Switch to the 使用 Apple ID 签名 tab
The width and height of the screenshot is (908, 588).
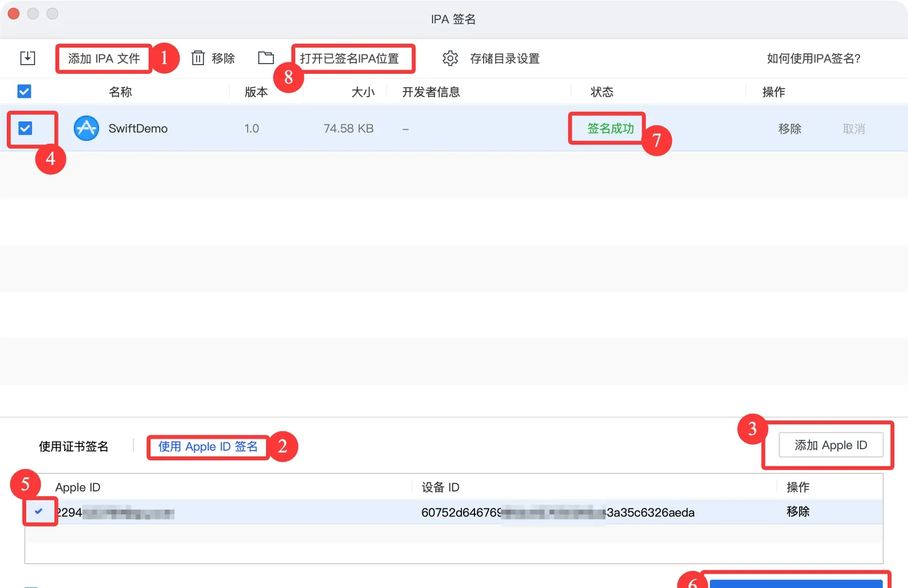(208, 447)
